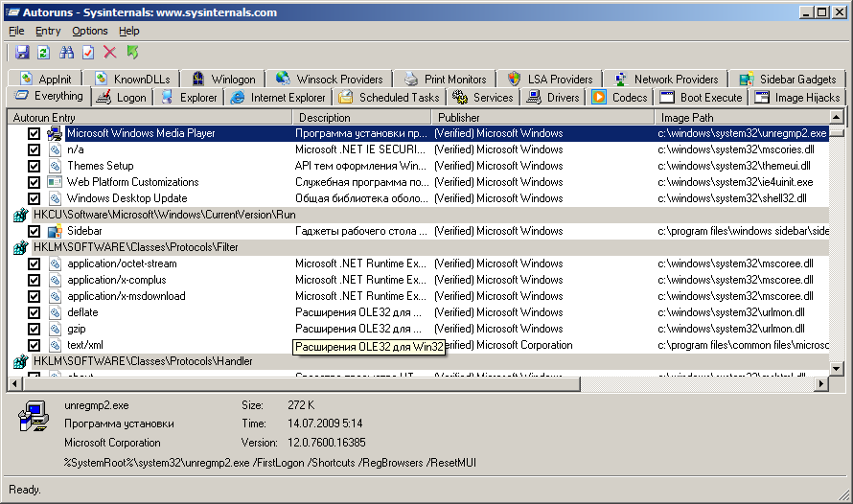This screenshot has height=504, width=853.
Task: Open the Entry menu
Action: pos(48,31)
